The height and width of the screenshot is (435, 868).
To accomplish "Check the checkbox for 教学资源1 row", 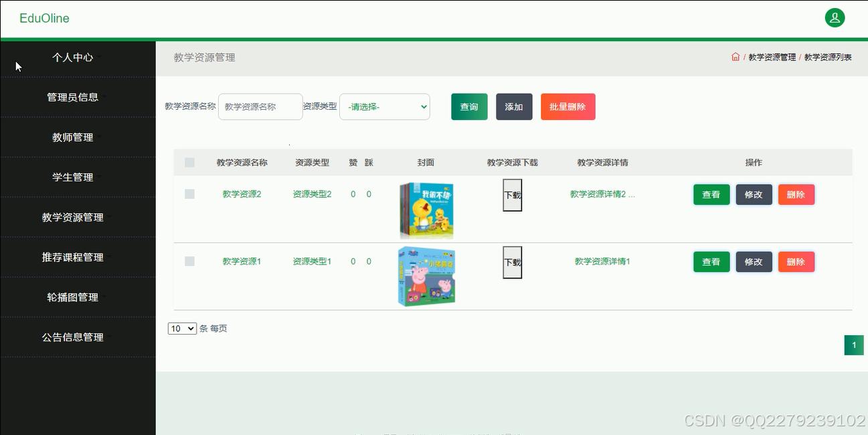I will point(189,261).
